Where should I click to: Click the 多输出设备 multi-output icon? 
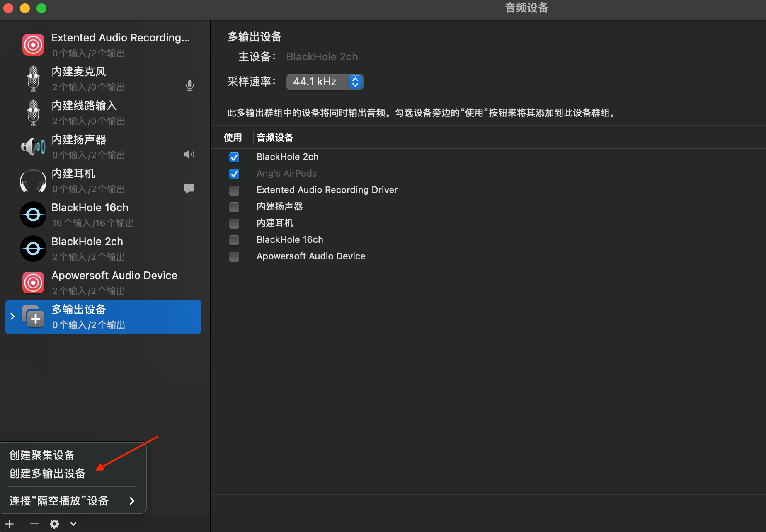click(33, 317)
